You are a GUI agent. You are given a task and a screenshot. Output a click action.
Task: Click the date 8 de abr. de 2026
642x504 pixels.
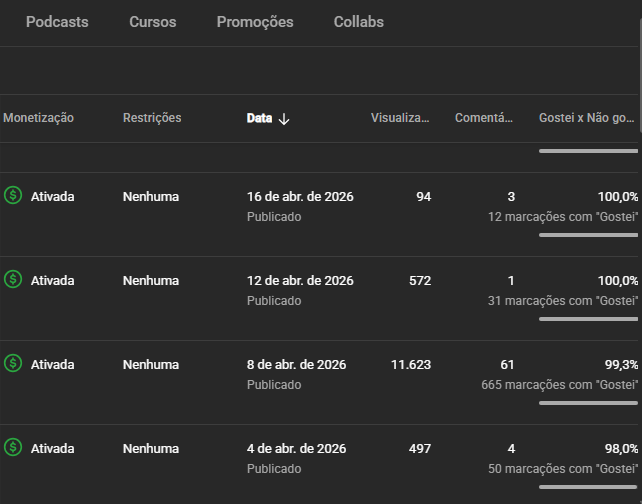tap(296, 364)
